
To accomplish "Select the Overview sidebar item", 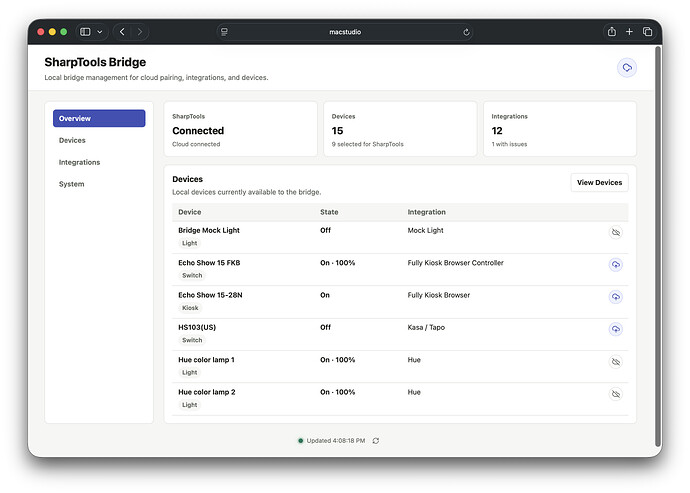I will pos(99,118).
